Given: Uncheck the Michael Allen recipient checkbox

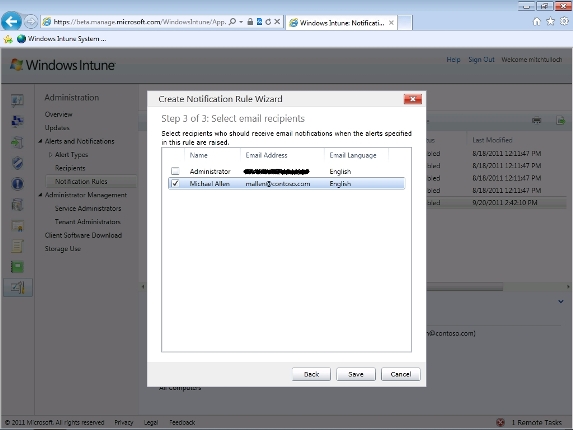Looking at the screenshot, I should click(175, 183).
